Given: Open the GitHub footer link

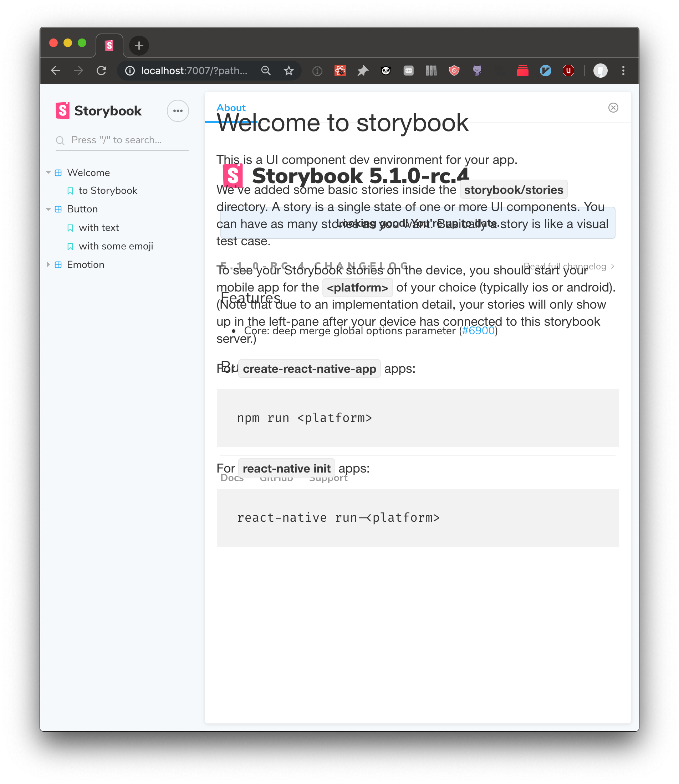Looking at the screenshot, I should [x=276, y=479].
